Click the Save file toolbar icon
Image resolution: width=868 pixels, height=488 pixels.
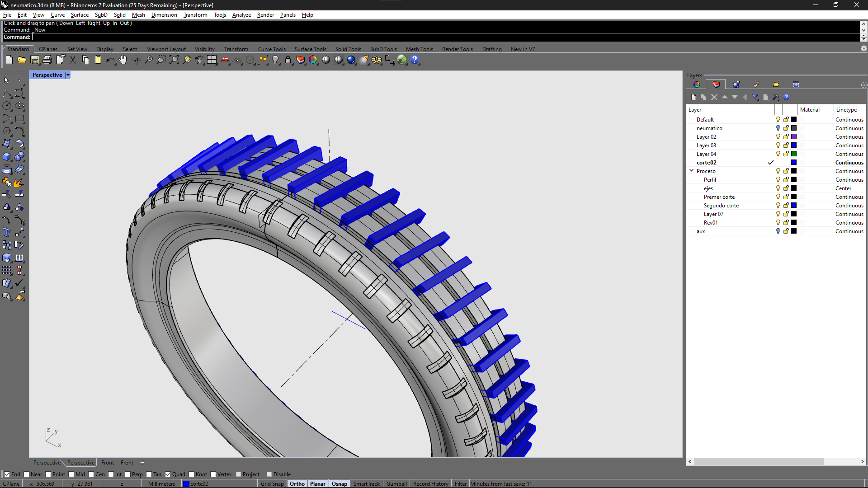(x=35, y=60)
